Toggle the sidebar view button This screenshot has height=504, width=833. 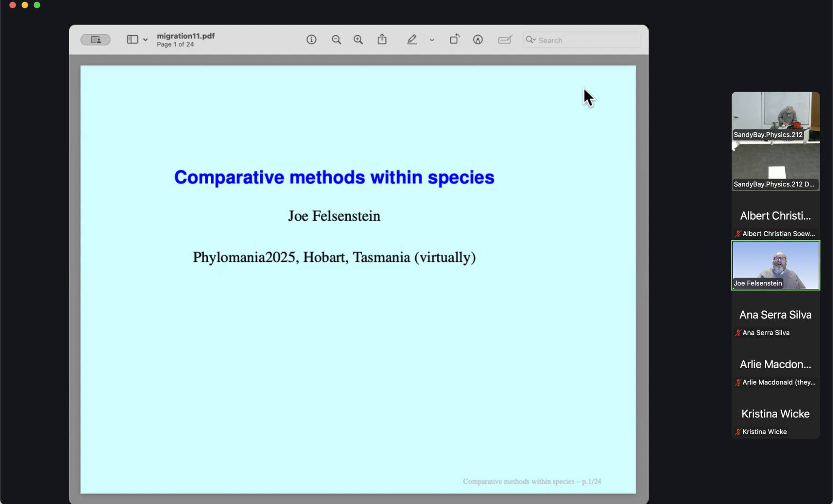pyautogui.click(x=132, y=40)
